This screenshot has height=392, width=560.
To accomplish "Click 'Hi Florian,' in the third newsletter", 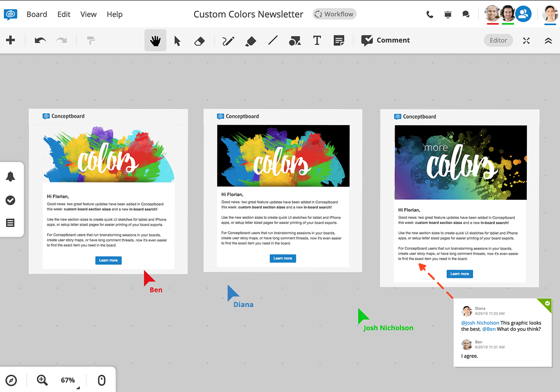I will tap(409, 210).
